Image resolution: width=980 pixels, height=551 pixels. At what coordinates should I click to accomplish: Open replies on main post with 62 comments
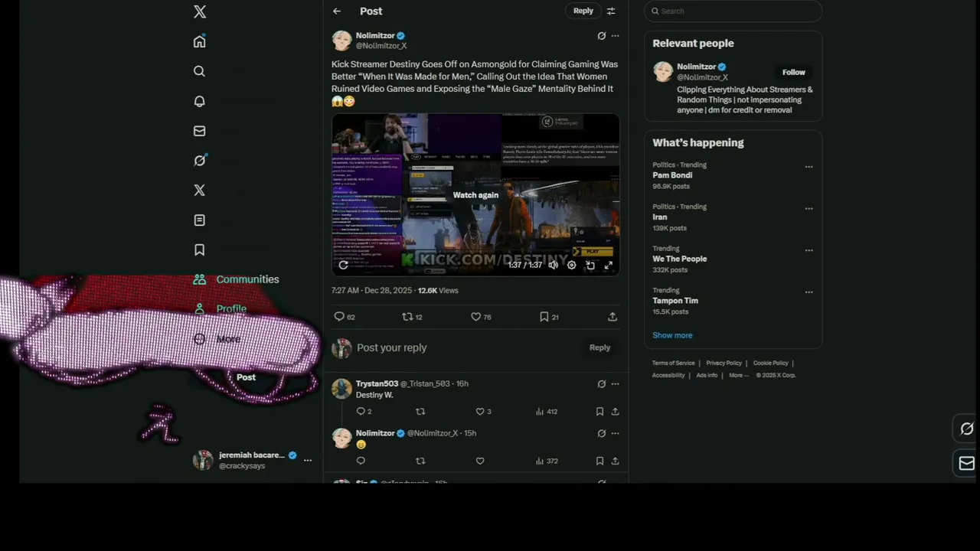pyautogui.click(x=345, y=317)
